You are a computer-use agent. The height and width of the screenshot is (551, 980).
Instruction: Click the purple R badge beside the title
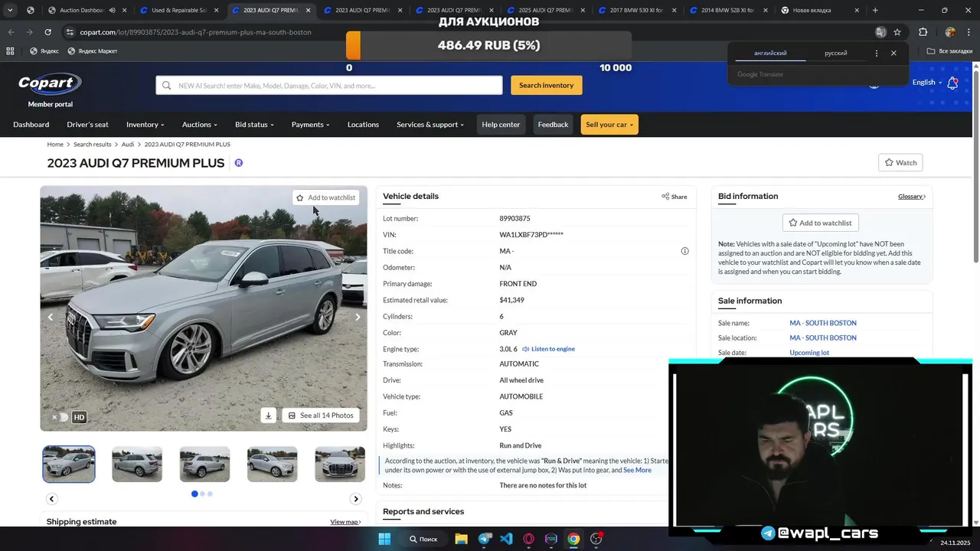click(239, 163)
